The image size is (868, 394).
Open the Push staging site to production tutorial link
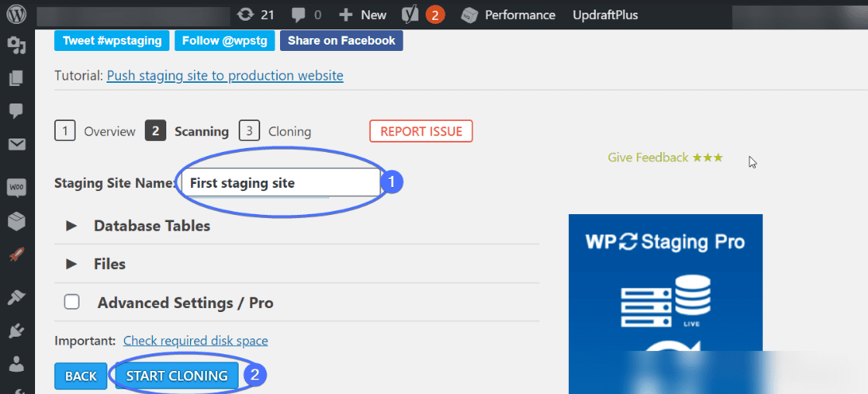click(224, 76)
